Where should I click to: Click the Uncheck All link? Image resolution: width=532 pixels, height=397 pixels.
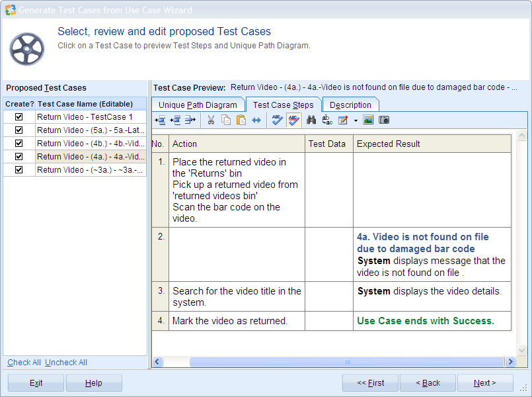tap(66, 363)
